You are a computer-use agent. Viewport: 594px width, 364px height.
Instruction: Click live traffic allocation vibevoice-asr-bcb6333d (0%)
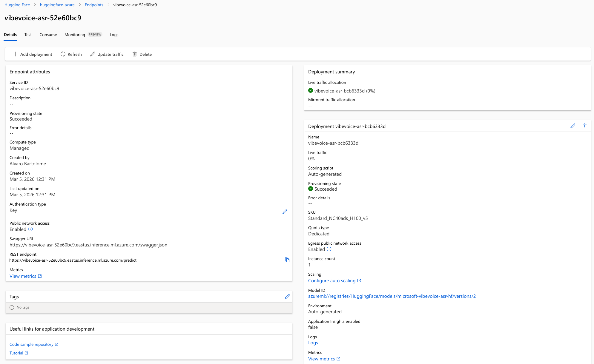(342, 91)
